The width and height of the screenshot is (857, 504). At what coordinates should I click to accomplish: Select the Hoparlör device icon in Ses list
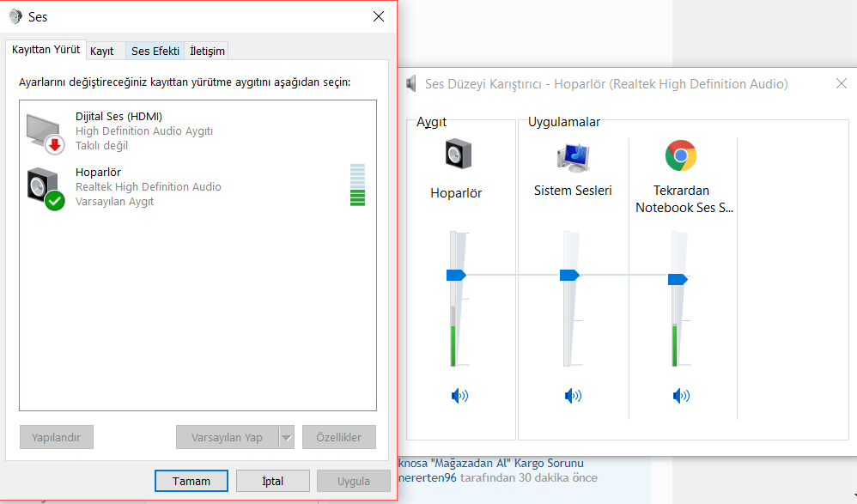(x=46, y=189)
